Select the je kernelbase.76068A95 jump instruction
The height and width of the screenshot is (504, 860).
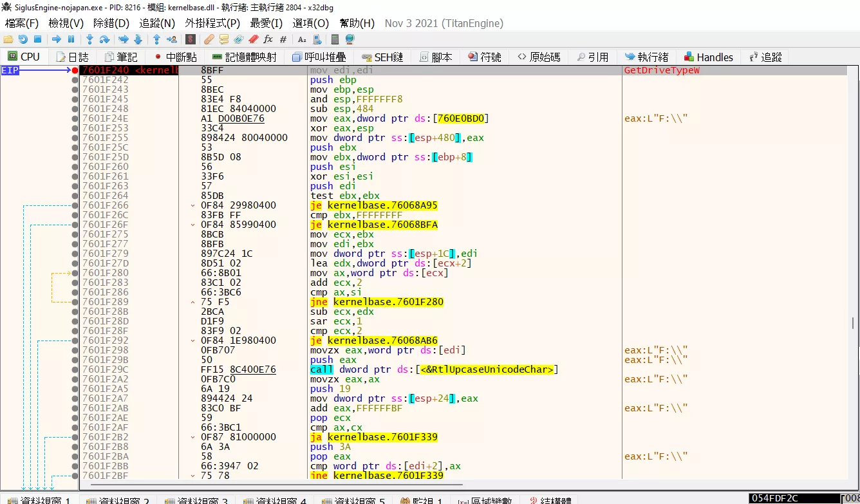[x=373, y=205]
